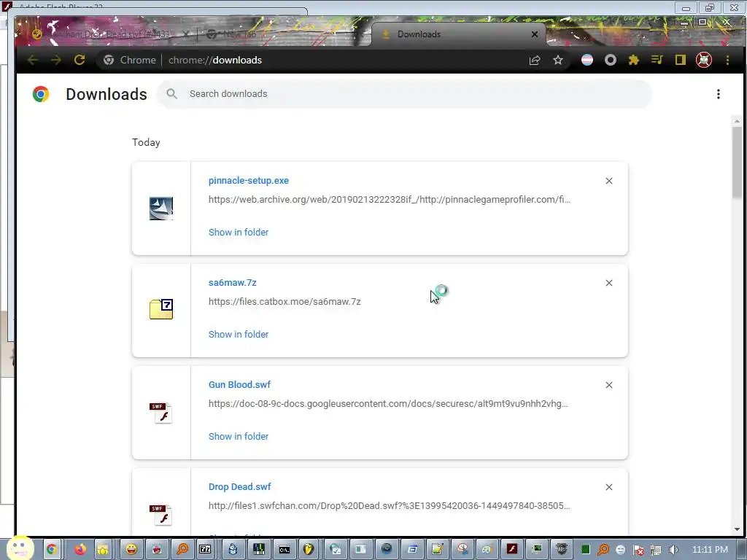This screenshot has height=560, width=747.
Task: Open the 7-Zip taskbar icon
Action: (205, 550)
